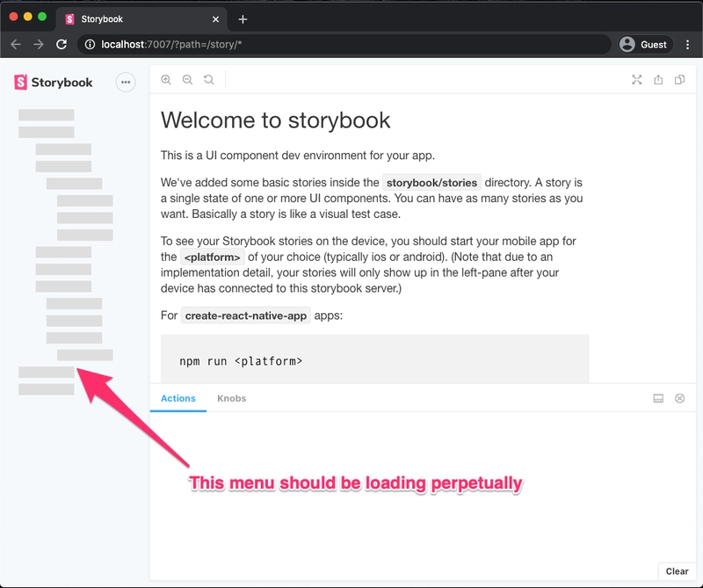Toggle fullscreen mode in preview toolbar
The height and width of the screenshot is (588, 703).
click(637, 80)
